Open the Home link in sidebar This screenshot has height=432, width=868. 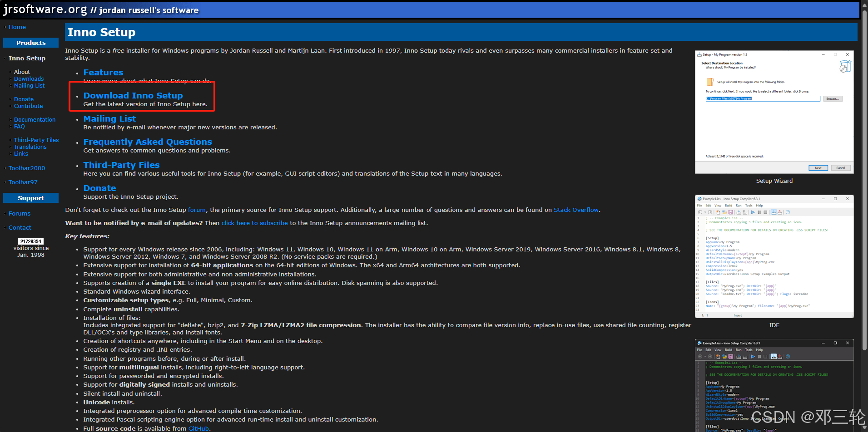17,27
